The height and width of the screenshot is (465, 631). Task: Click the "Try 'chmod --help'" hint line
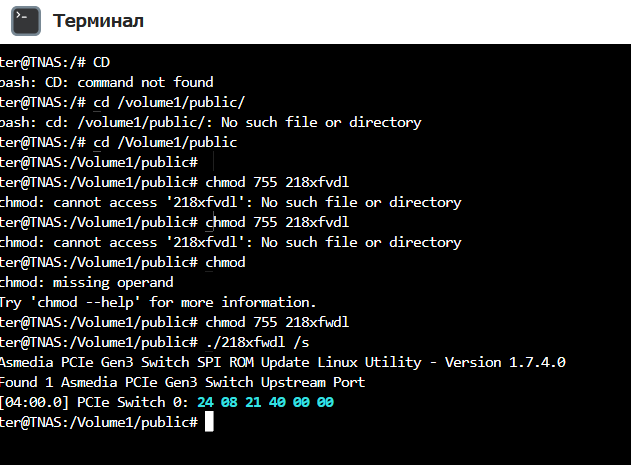point(158,302)
